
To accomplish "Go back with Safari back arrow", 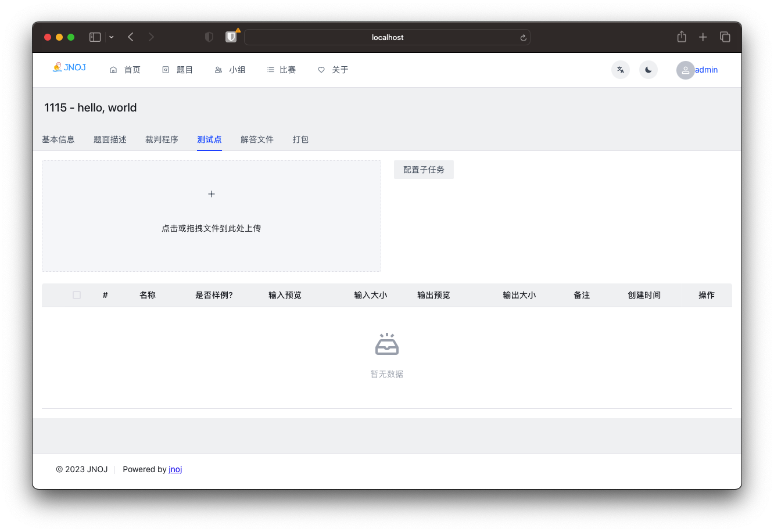I will pyautogui.click(x=131, y=37).
